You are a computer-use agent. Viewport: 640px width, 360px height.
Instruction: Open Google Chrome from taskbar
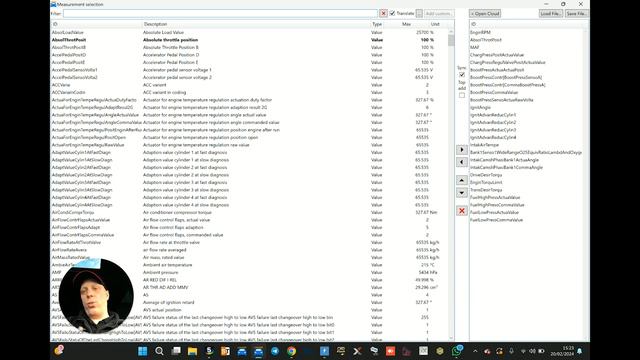point(291,351)
